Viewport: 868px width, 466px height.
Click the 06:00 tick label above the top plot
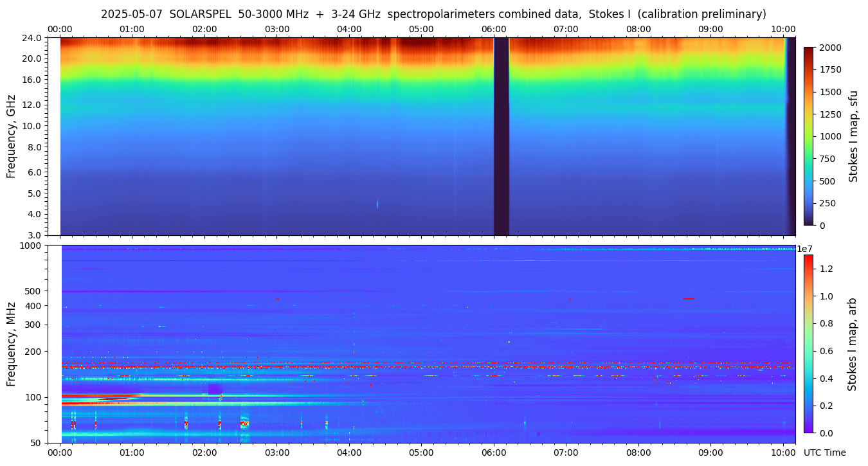(493, 29)
